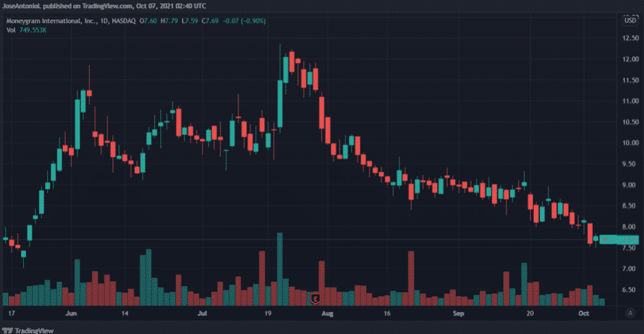644x334 pixels.
Task: Click the -0.07 (-0.90%) change value
Action: tap(244, 21)
